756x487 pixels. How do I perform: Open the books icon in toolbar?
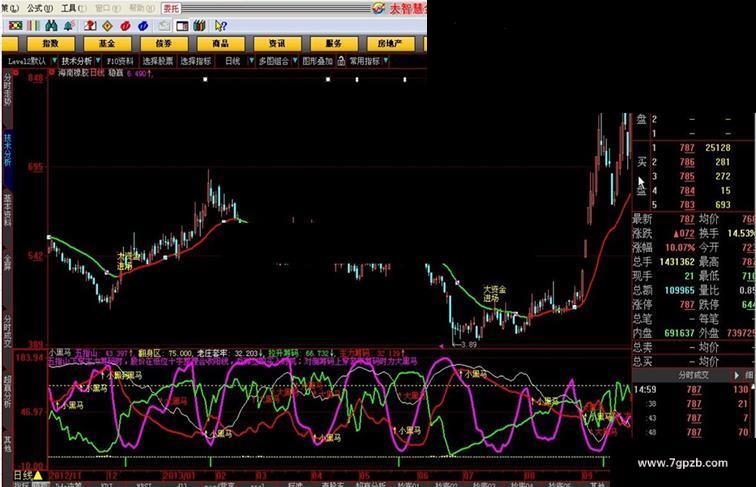tap(200, 26)
